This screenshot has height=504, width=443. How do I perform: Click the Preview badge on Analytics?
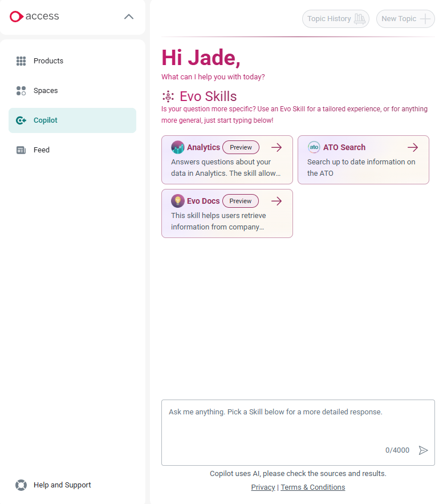click(241, 147)
